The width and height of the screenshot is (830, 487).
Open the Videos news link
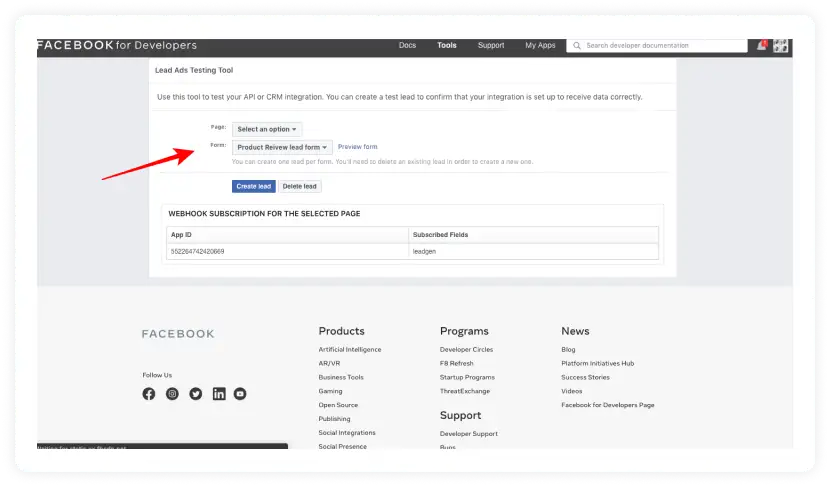(572, 391)
